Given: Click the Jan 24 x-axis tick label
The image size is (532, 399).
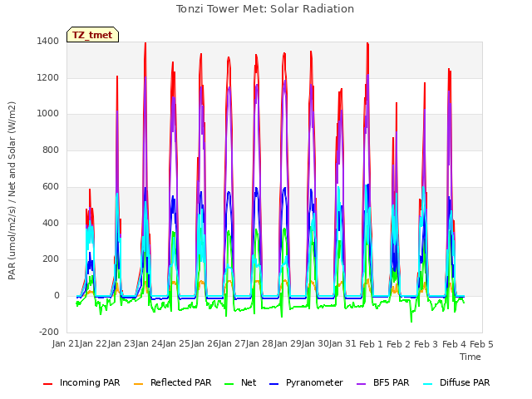Looking at the screenshot, I should click(149, 343).
